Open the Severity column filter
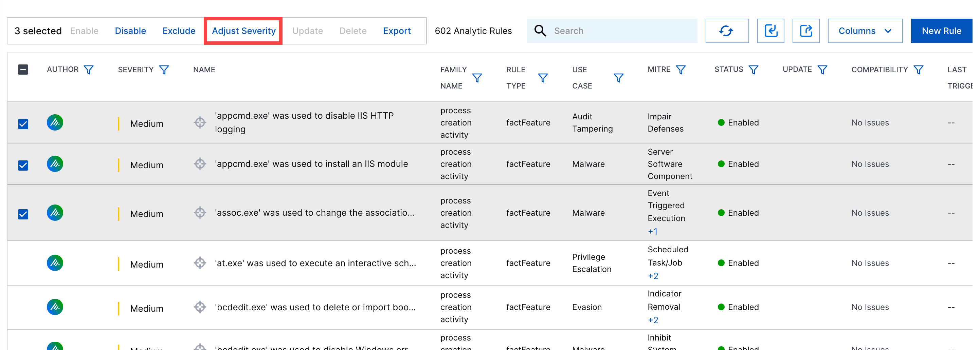Image resolution: width=980 pixels, height=350 pixels. point(164,70)
